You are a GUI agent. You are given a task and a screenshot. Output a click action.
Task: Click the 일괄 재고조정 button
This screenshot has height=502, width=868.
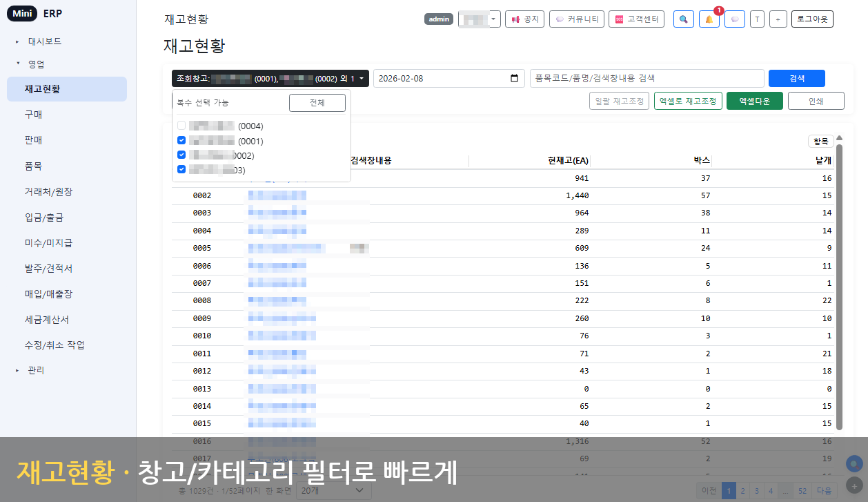(x=620, y=101)
